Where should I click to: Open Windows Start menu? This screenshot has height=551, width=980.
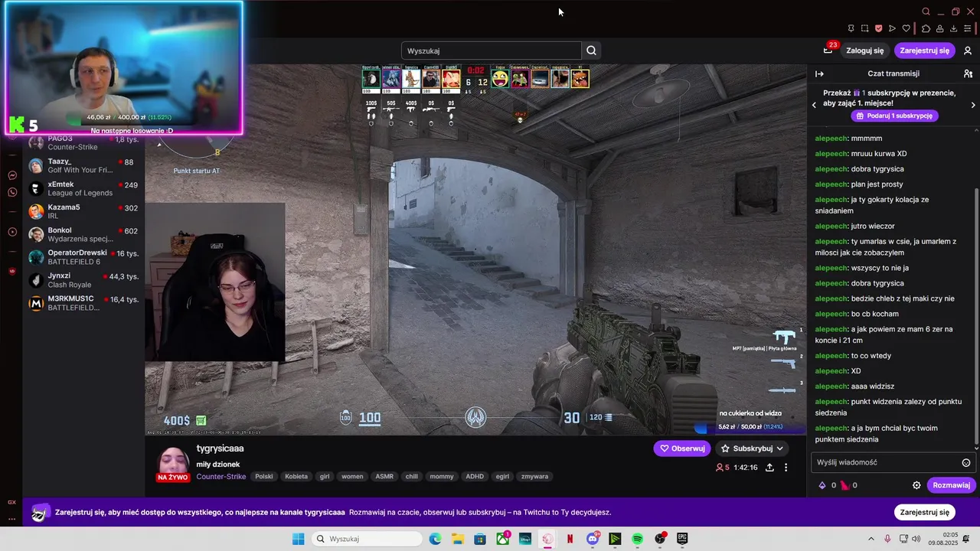click(298, 539)
